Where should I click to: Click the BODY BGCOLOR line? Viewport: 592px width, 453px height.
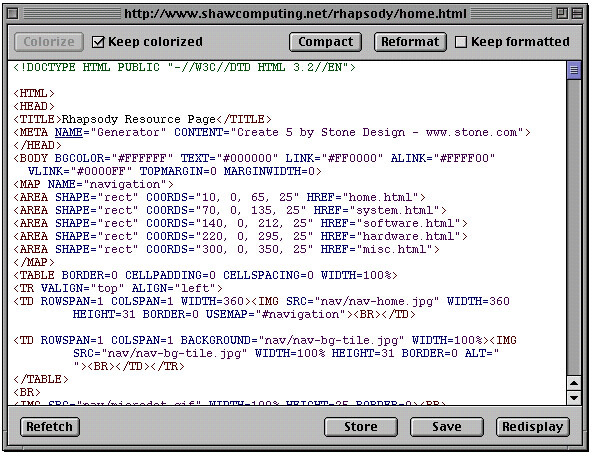click(254, 159)
